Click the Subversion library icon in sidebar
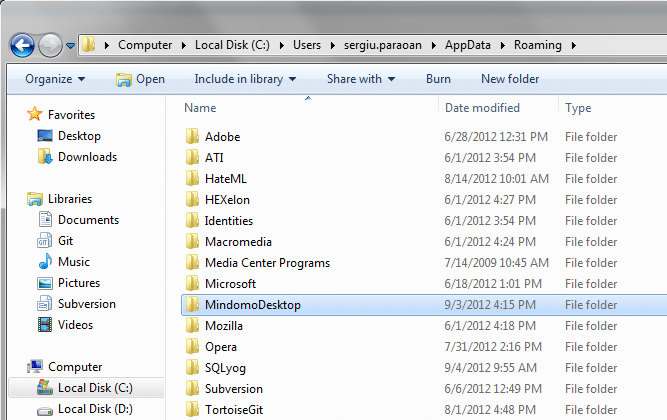 pyautogui.click(x=45, y=303)
